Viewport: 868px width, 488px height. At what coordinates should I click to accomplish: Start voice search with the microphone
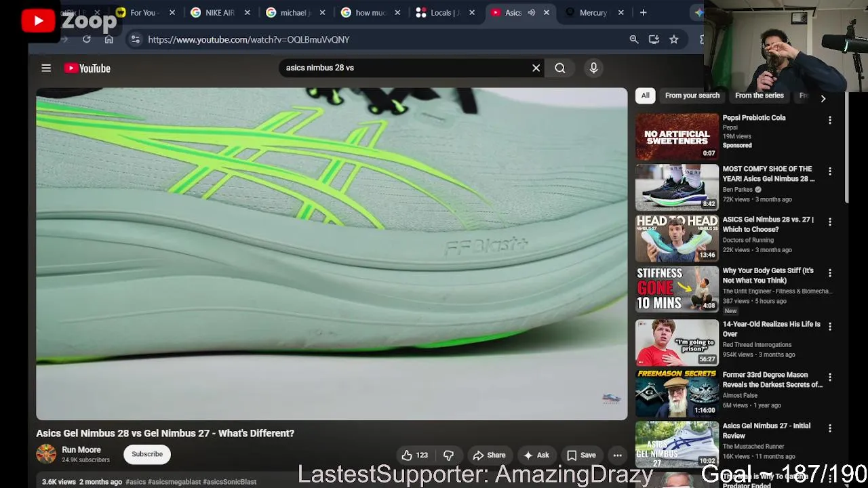[593, 68]
